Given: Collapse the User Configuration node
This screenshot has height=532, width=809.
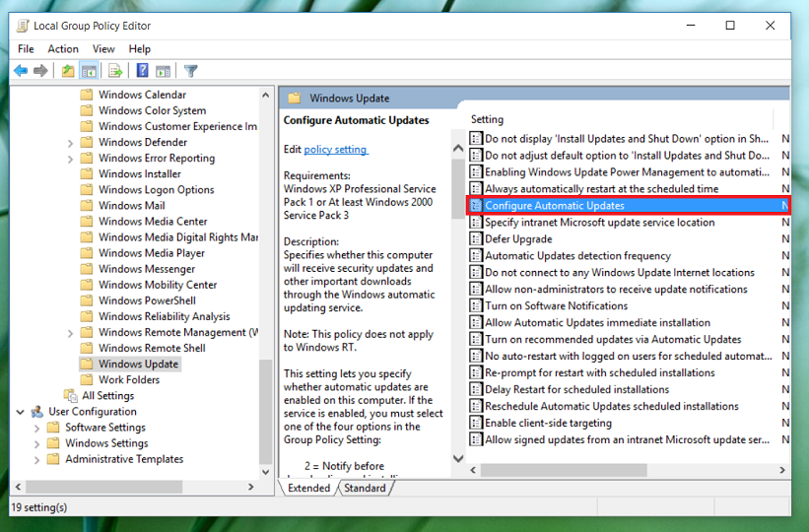Looking at the screenshot, I should (20, 412).
